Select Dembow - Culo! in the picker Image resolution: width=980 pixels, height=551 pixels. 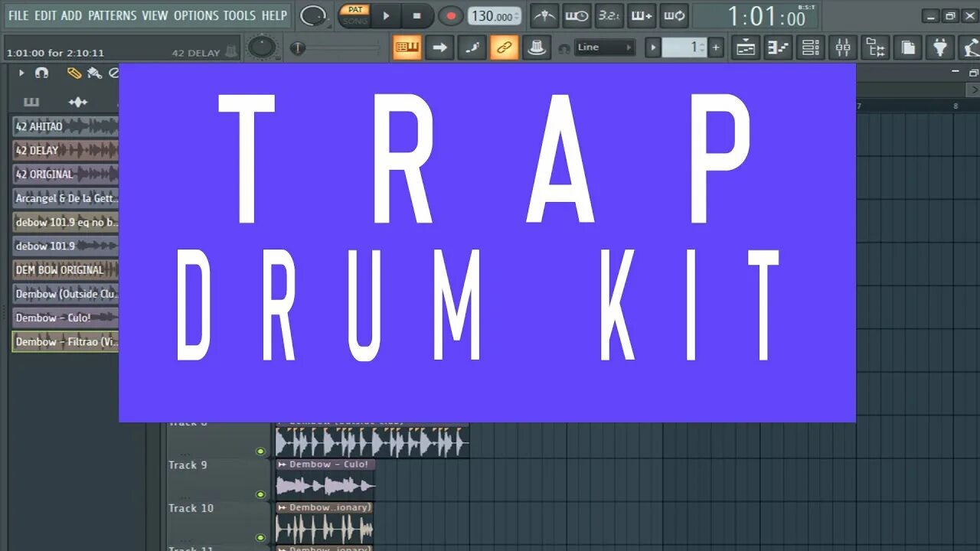66,318
